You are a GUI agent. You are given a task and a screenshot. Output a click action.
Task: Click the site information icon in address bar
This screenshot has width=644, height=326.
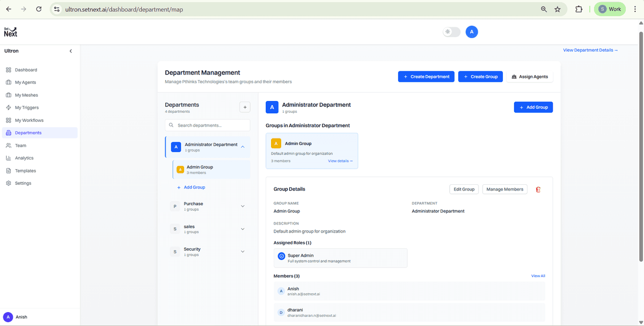coord(57,9)
